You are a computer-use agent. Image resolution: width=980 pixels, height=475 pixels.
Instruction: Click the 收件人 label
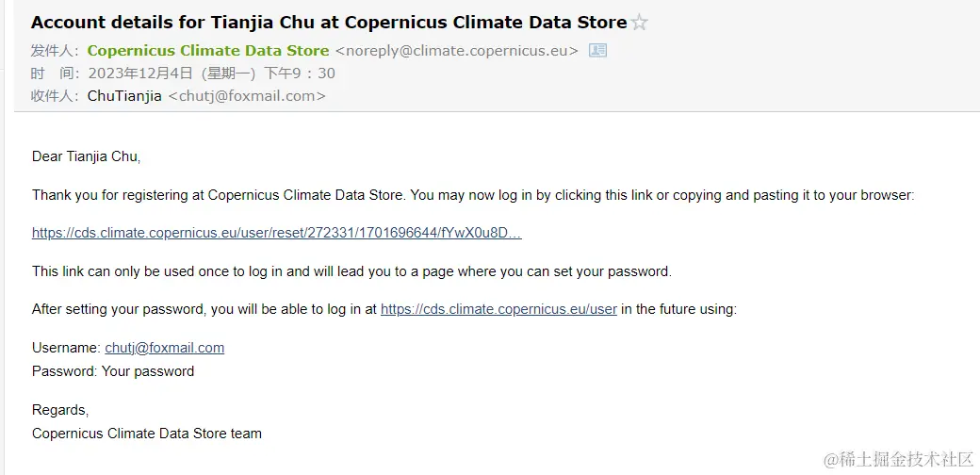pos(55,95)
